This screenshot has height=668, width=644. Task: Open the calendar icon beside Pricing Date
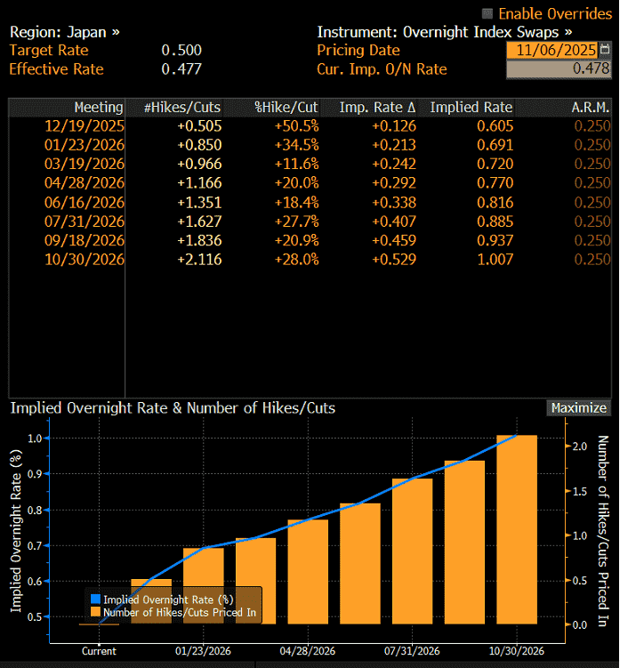606,50
